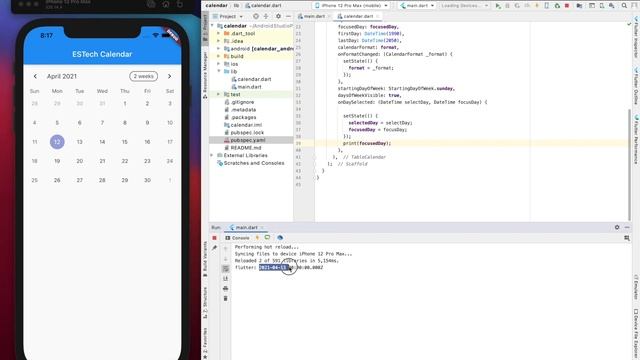
Task: Select day 20 in the calendar app
Action: pos(80,161)
